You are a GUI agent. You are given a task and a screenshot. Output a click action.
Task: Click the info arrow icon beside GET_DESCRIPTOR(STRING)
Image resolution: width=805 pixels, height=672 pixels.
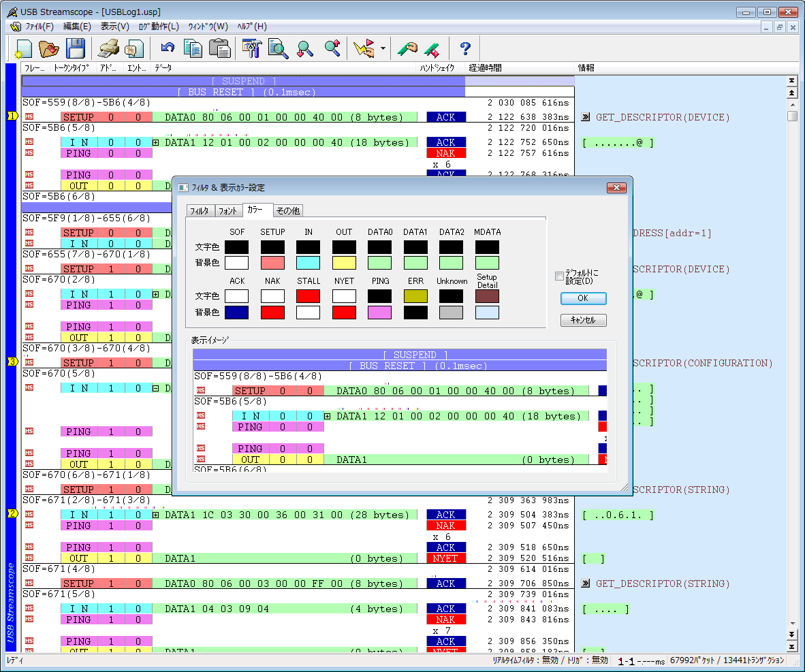click(585, 583)
